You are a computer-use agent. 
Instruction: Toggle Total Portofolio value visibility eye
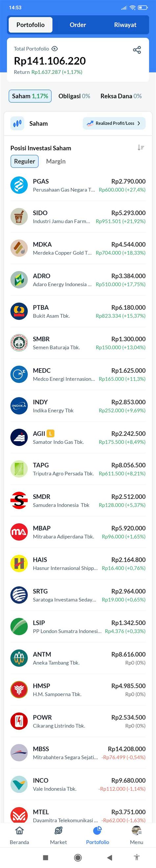(54, 49)
